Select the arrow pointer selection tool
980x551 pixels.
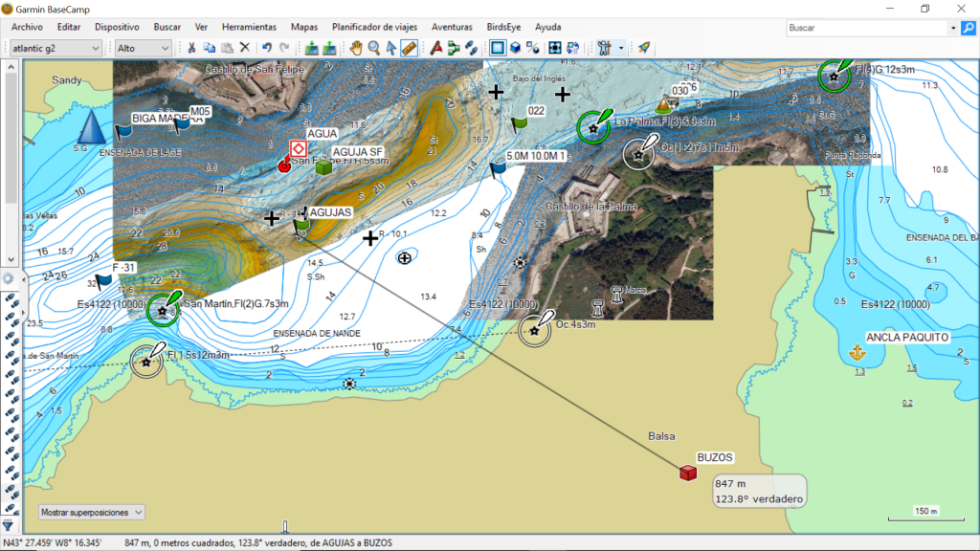(391, 48)
